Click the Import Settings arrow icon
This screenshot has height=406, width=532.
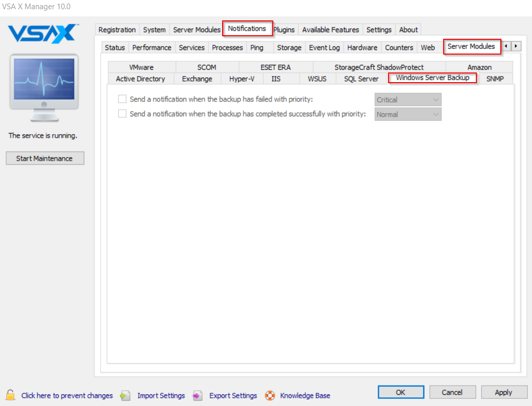[126, 395]
